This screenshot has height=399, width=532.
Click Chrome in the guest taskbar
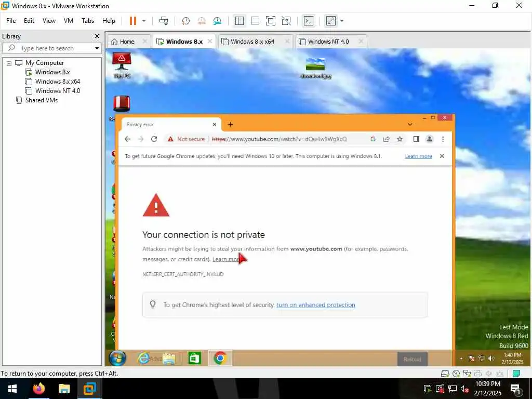point(220,358)
